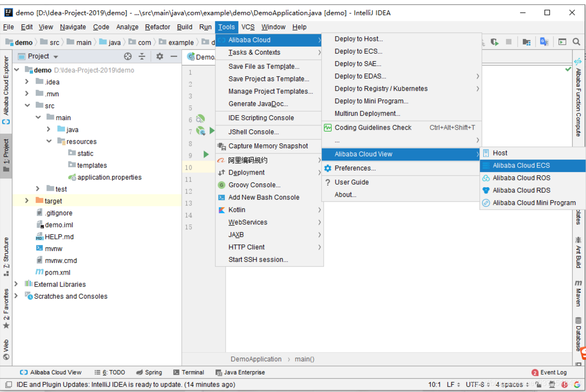The image size is (586, 392).
Task: Open Alibaba Cloud Mini Program view
Action: click(x=532, y=203)
